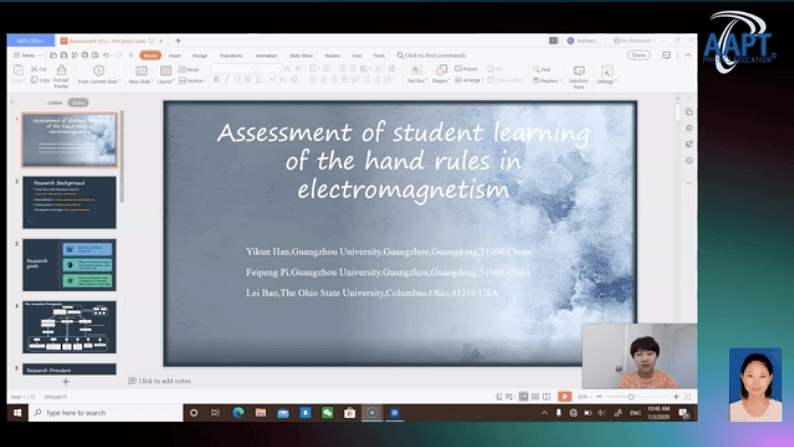794x447 pixels.
Task: Click the Copy icon
Action: 34,80
